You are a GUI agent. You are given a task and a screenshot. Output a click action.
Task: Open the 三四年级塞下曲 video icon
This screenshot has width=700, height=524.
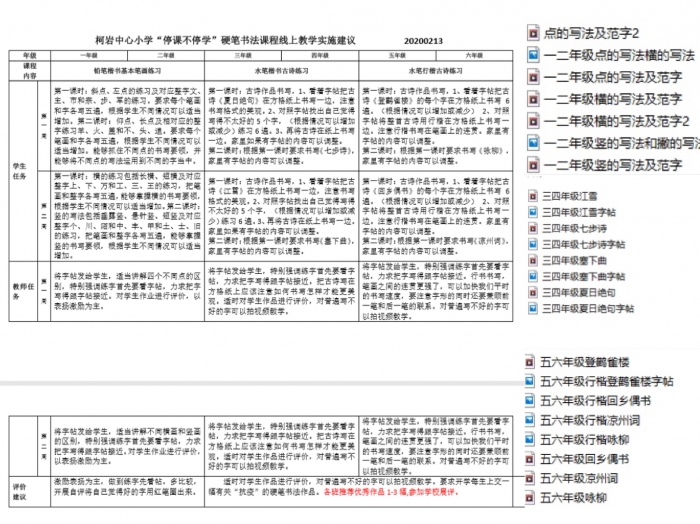tap(531, 260)
